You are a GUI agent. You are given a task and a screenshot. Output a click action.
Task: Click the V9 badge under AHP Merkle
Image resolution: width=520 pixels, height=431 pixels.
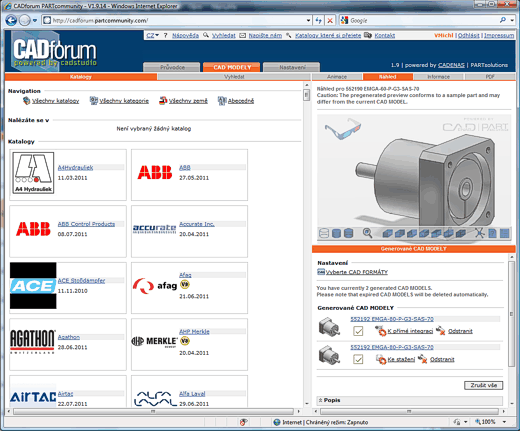[x=185, y=341]
